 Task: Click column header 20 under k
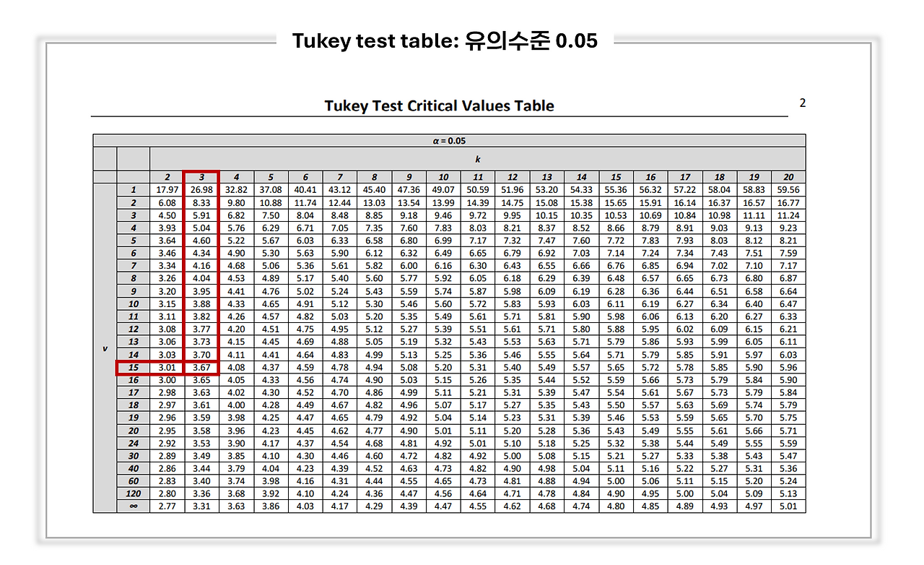coord(788,177)
